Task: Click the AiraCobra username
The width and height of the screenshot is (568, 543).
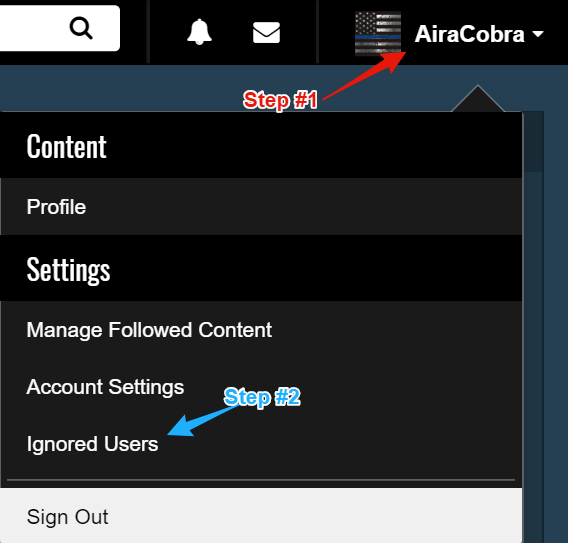Action: (x=469, y=34)
